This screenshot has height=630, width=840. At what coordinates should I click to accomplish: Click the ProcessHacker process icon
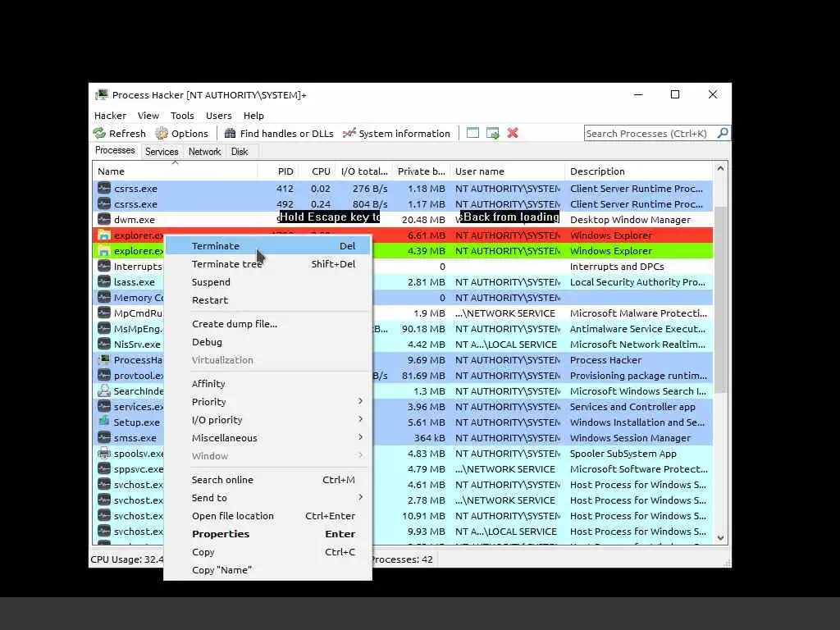coord(104,360)
